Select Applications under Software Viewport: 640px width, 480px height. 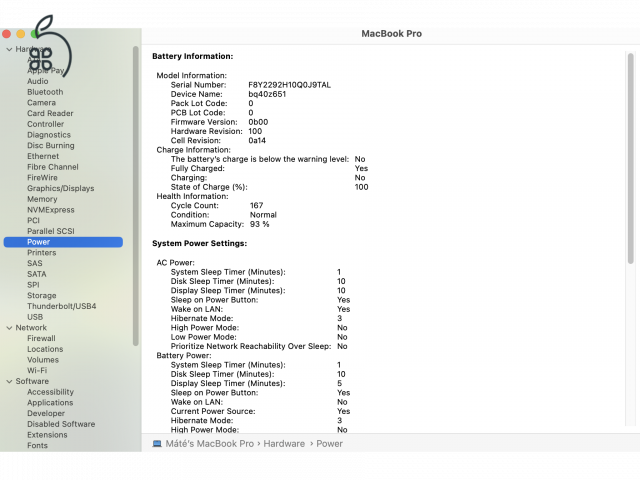[50, 402]
